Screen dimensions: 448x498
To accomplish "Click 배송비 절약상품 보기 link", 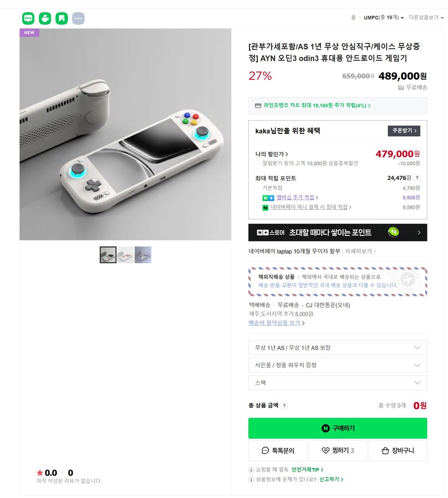I will [274, 323].
